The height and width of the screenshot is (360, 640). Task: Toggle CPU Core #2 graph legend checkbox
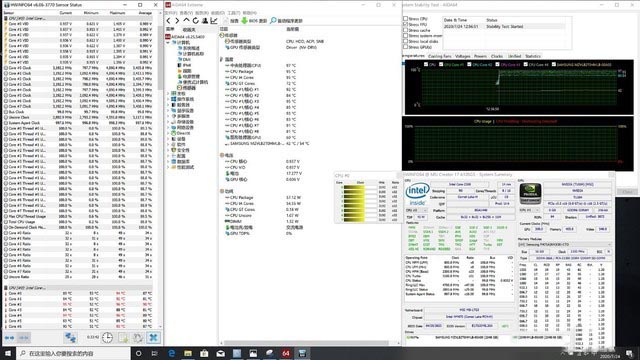[x=469, y=64]
